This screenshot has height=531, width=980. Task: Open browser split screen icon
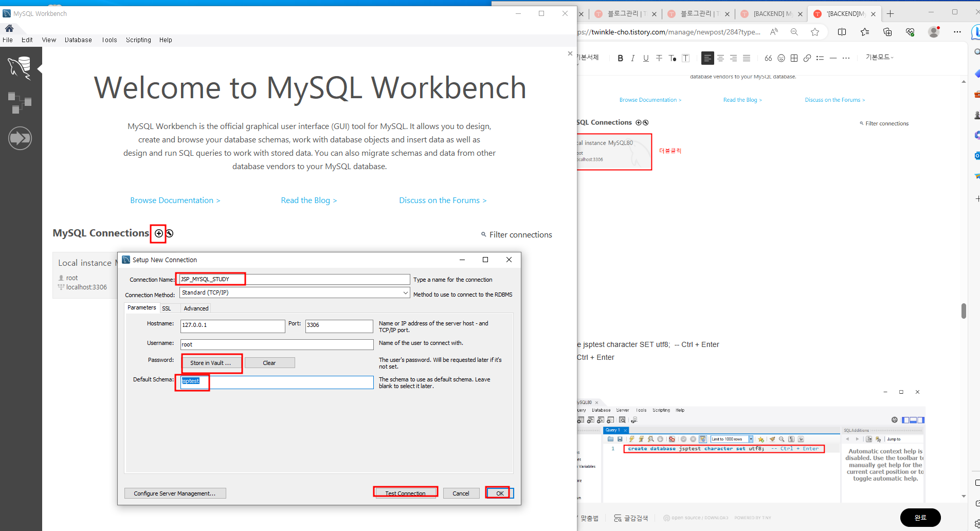tap(842, 32)
